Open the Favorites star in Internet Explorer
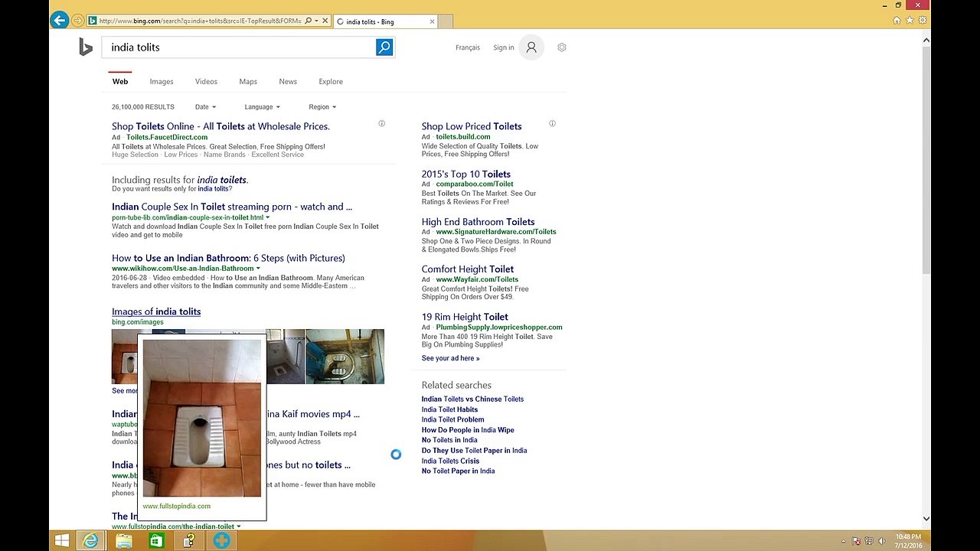 coord(910,21)
